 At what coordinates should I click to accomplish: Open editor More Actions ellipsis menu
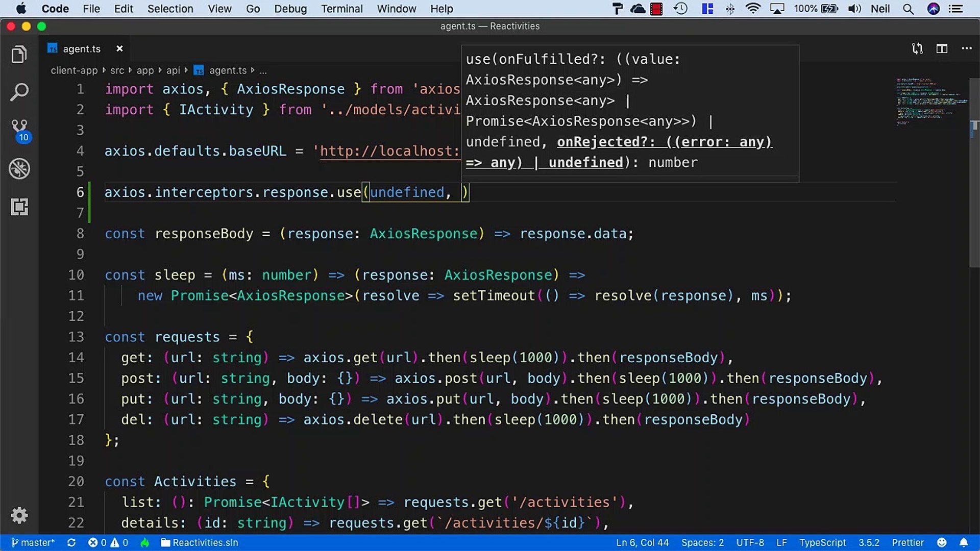point(966,48)
